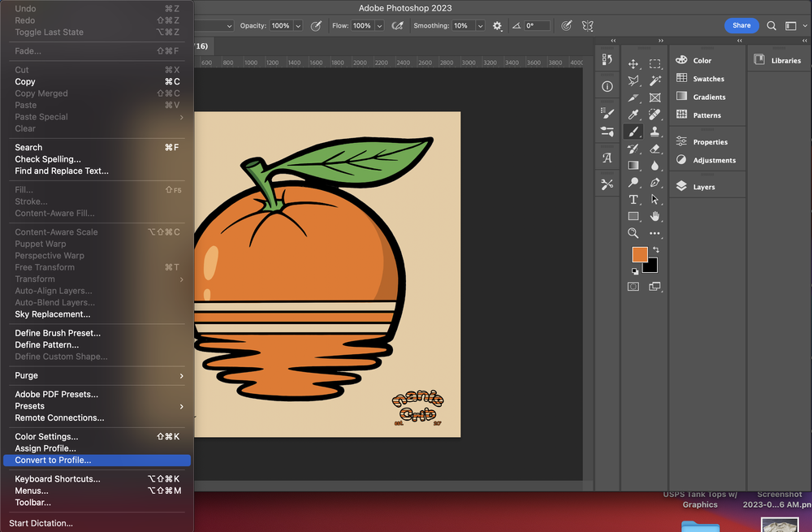Select the Clone Stamp tool
Viewport: 812px width, 532px height.
point(654,132)
